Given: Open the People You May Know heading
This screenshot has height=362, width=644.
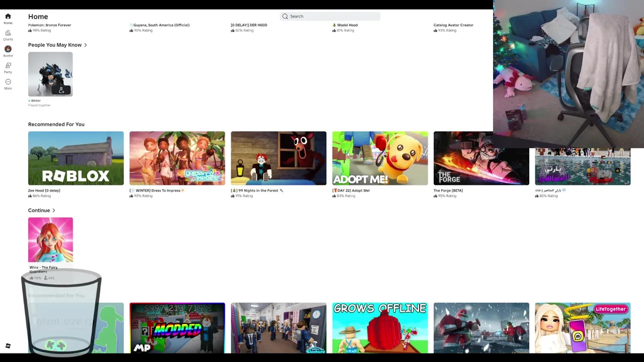Looking at the screenshot, I should pyautogui.click(x=55, y=45).
